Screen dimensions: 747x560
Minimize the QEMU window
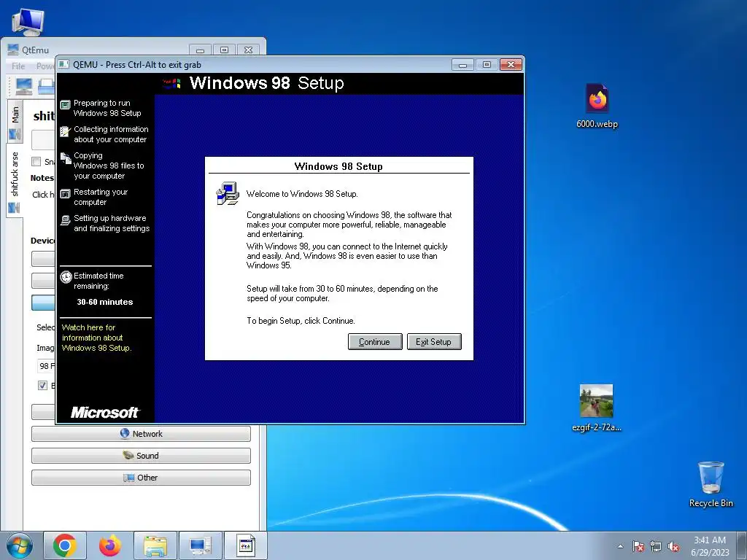pos(462,65)
